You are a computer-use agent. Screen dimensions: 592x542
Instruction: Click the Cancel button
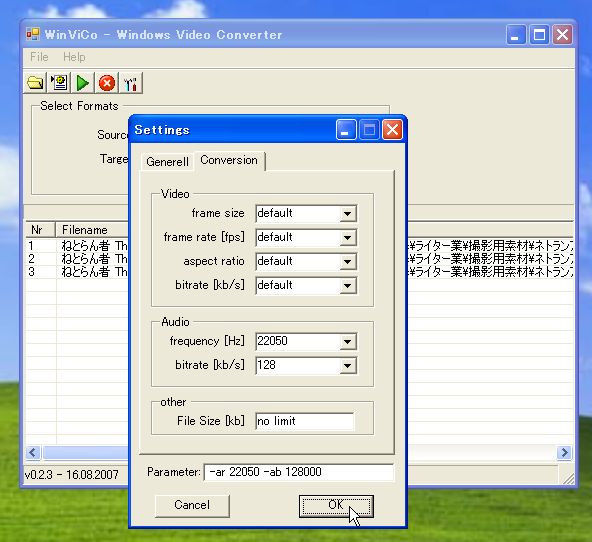(192, 505)
